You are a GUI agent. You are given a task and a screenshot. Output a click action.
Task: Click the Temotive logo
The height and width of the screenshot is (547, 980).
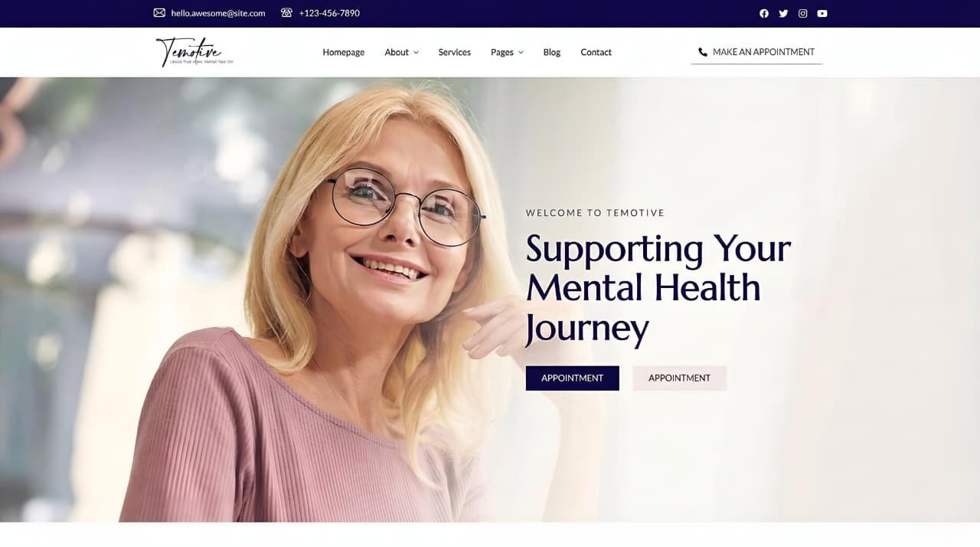click(194, 51)
